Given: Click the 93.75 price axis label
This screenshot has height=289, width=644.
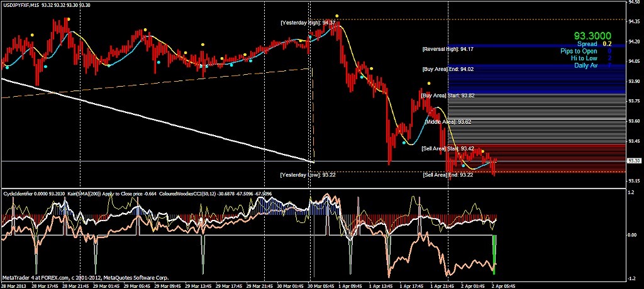Looking at the screenshot, I should pyautogui.click(x=634, y=101).
